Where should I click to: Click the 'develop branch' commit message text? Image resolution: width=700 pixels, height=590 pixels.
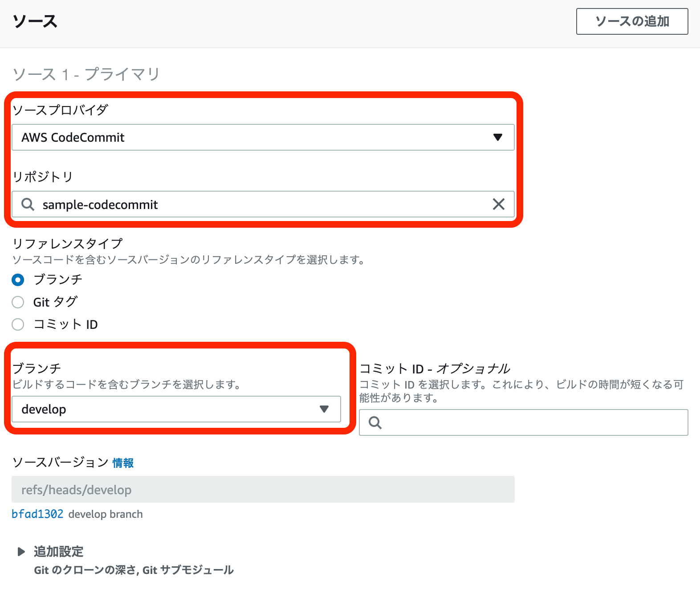tap(106, 514)
